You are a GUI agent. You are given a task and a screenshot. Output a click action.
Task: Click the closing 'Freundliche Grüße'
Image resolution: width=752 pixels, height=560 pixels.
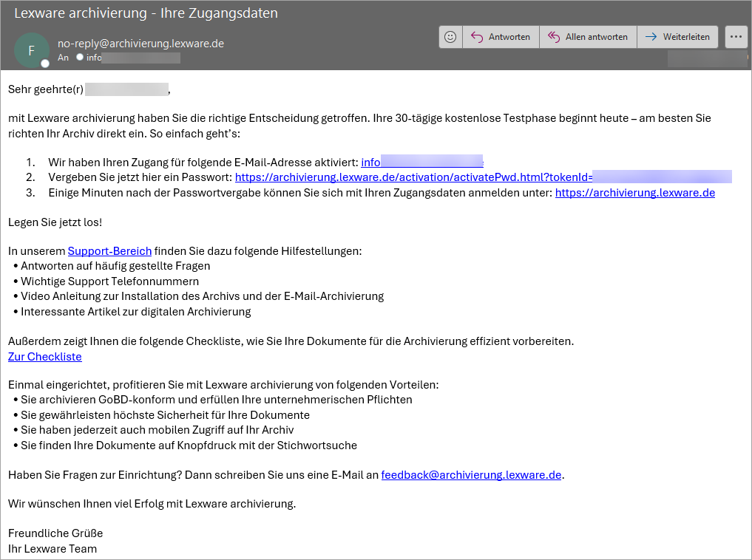(55, 533)
